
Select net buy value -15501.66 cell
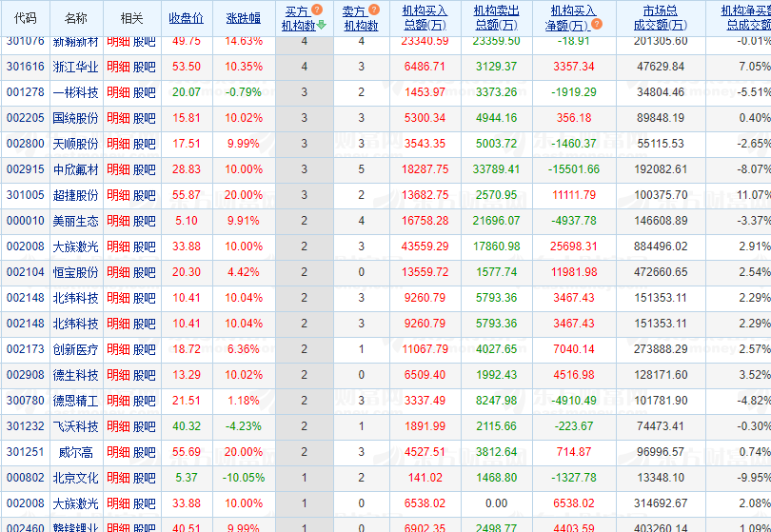click(x=573, y=169)
